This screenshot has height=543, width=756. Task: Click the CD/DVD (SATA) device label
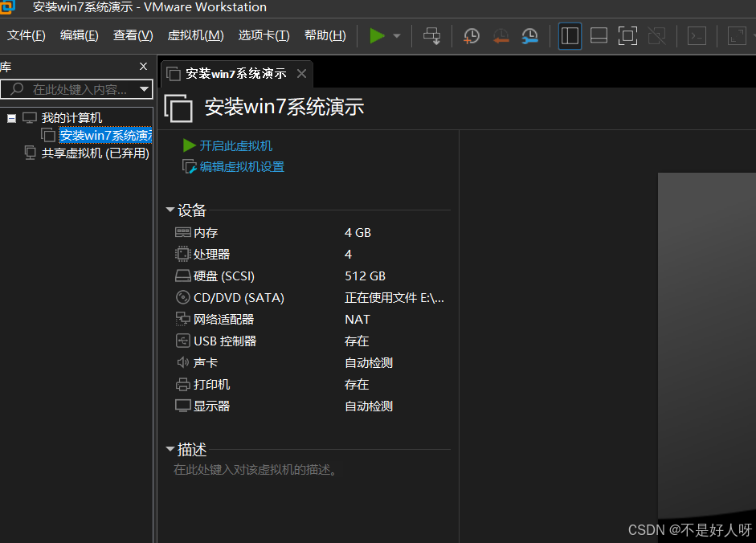pyautogui.click(x=239, y=297)
